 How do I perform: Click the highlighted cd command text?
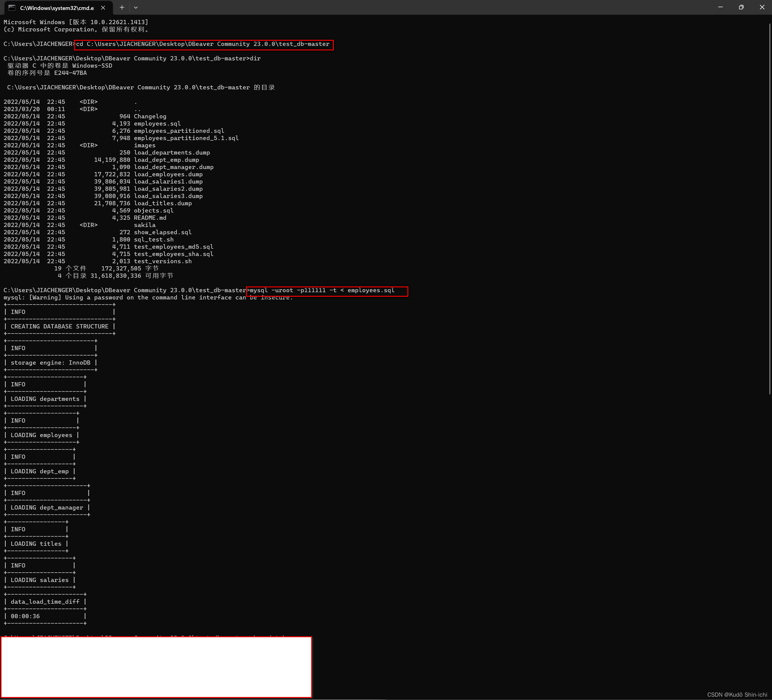coord(203,44)
